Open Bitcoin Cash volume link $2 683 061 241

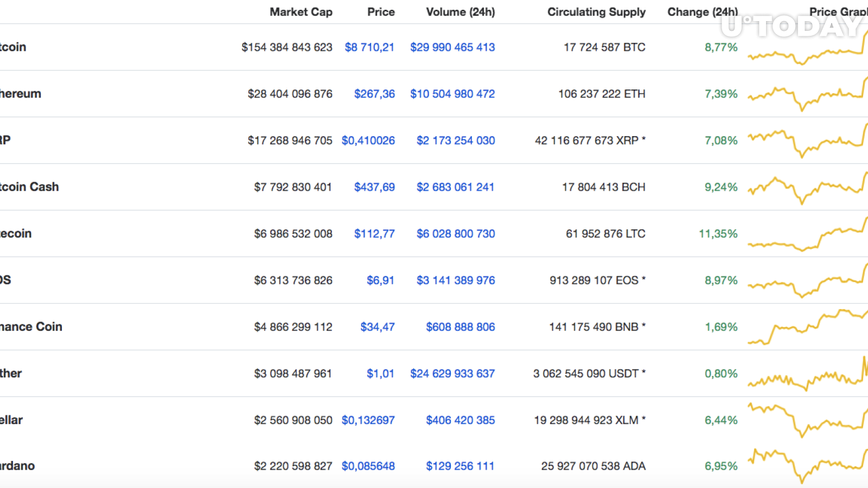(456, 187)
